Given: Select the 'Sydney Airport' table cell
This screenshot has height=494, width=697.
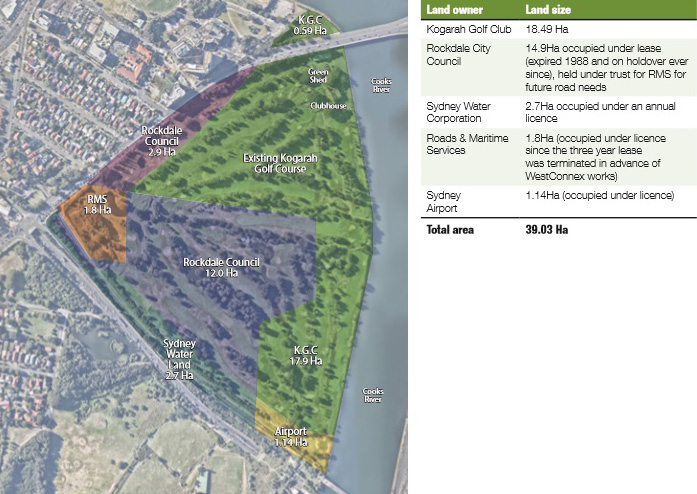Looking at the screenshot, I should tap(444, 201).
